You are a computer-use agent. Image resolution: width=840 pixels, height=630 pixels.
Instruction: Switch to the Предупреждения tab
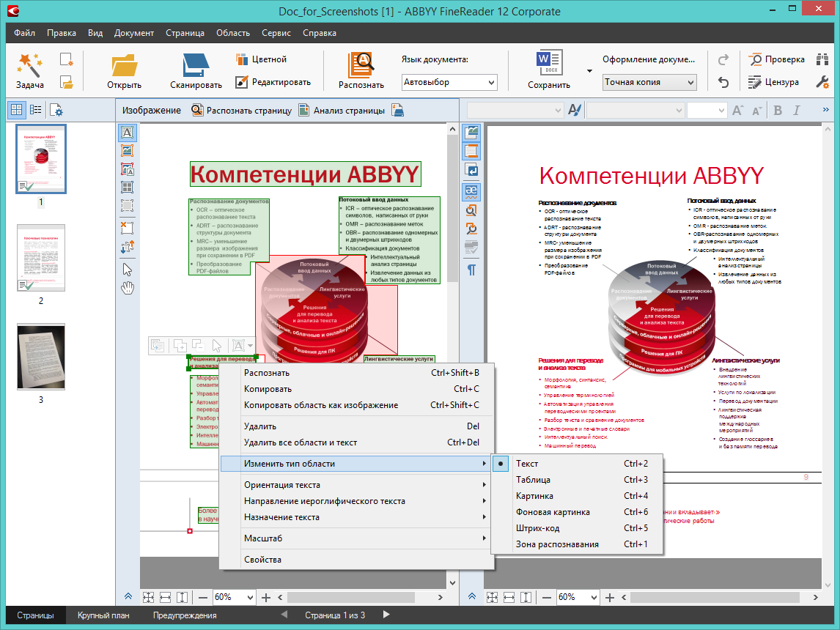point(184,615)
